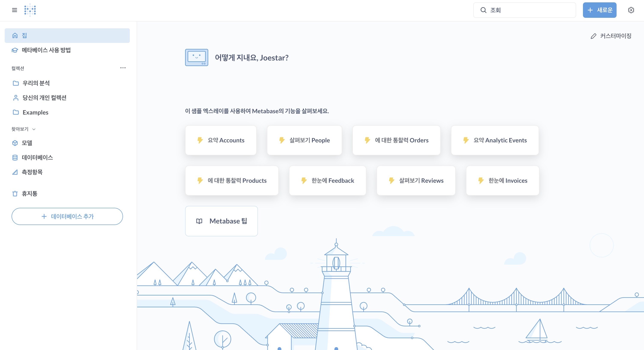
Task: Click the pencil icon for 커스터마이징
Action: pyautogui.click(x=593, y=36)
